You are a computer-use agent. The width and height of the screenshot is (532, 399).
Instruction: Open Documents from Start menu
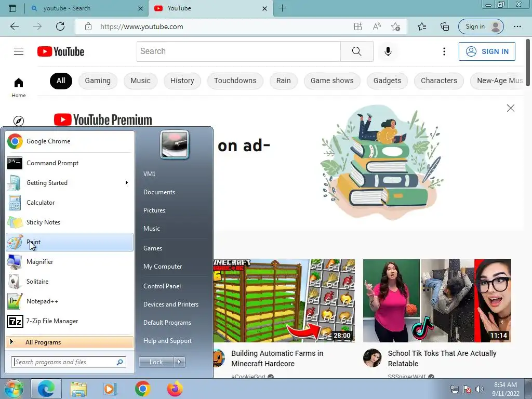(x=159, y=192)
